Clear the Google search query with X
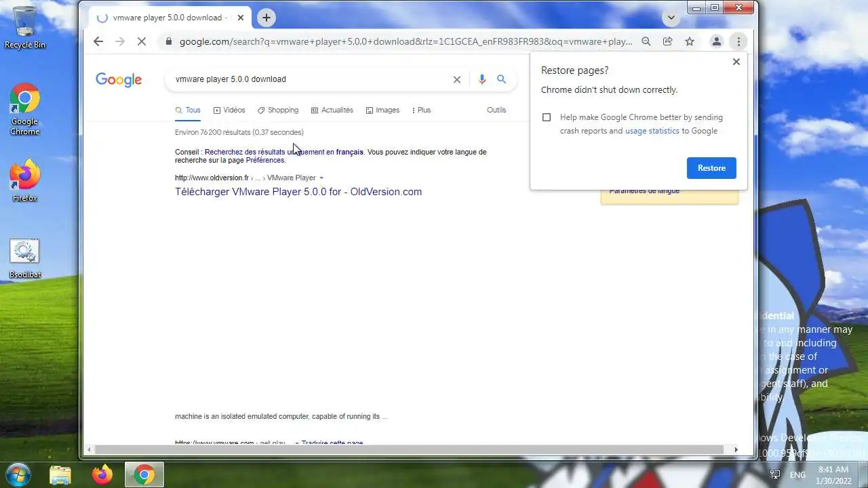The image size is (868, 488). (x=457, y=79)
